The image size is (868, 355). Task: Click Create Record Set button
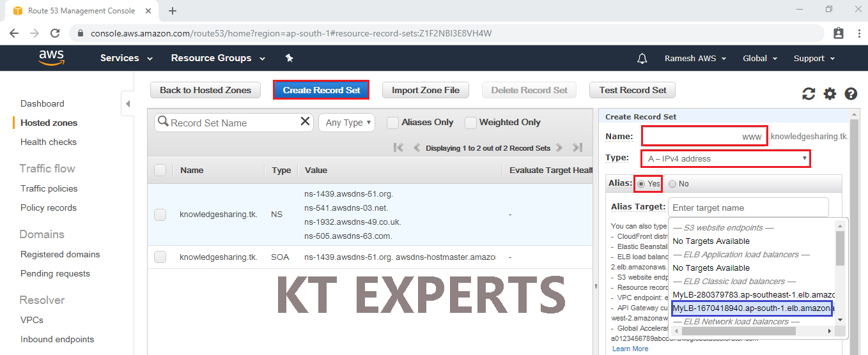[x=322, y=90]
